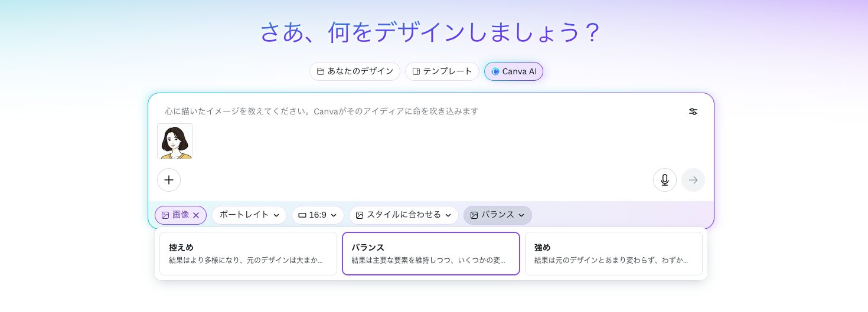Click the uploaded woman portrait thumbnail
The width and height of the screenshot is (868, 312).
175,141
